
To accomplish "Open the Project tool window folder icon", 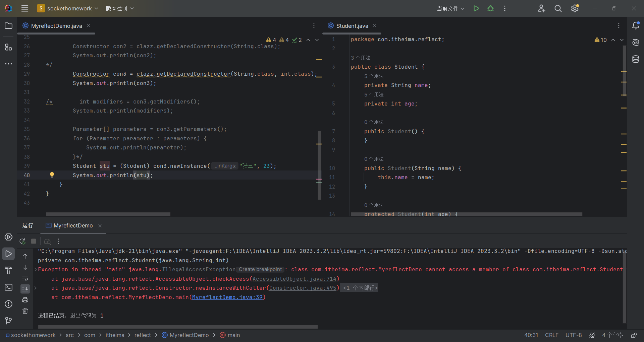I will coord(9,26).
